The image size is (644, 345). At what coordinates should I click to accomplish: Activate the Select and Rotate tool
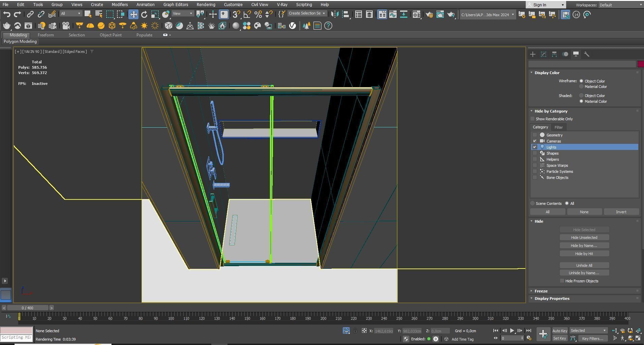tap(144, 14)
